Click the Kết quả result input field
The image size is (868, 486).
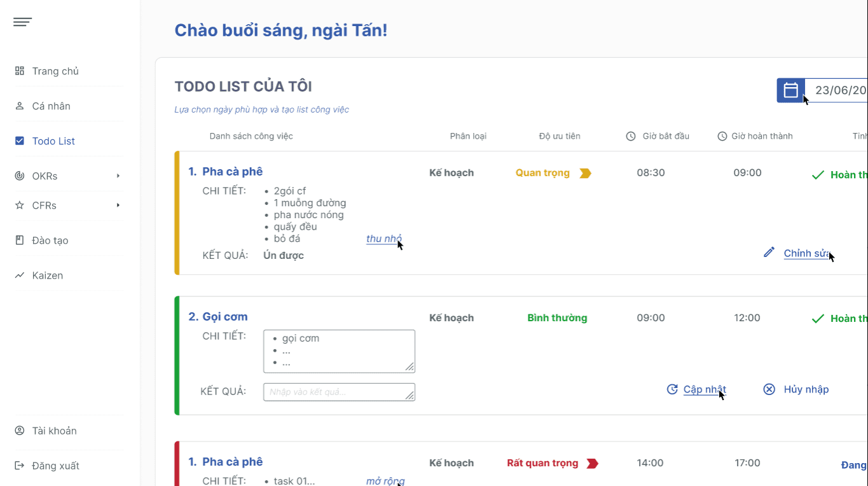pyautogui.click(x=338, y=392)
